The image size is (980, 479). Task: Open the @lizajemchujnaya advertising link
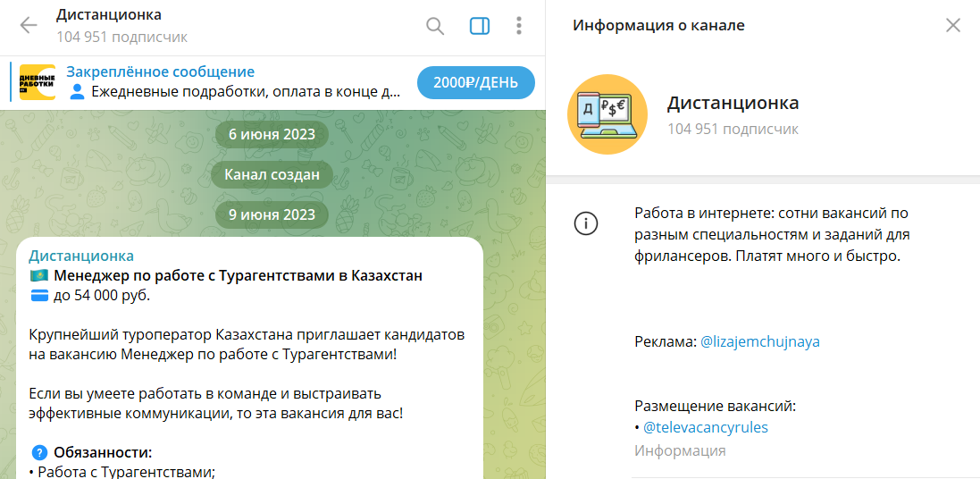coord(759,341)
